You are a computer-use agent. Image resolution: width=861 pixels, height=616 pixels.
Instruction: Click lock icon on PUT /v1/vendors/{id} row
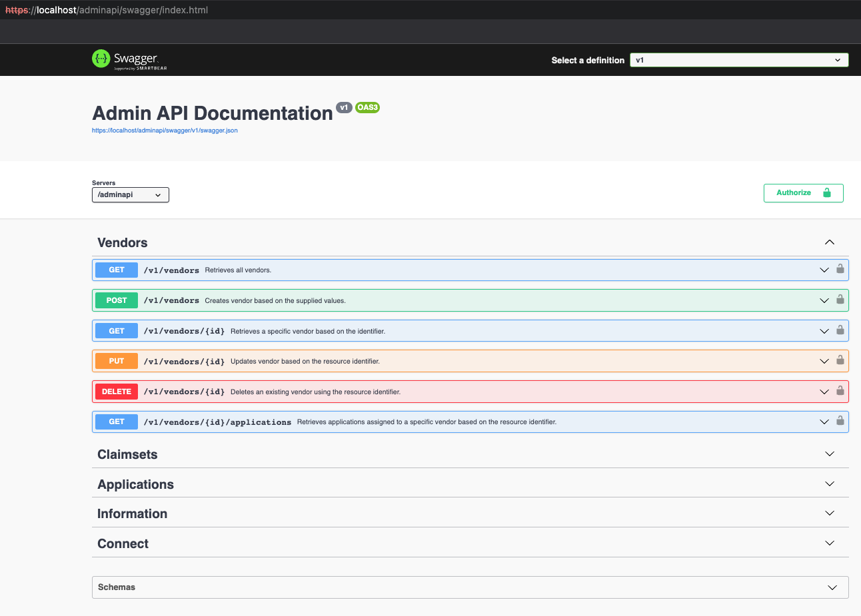click(x=840, y=360)
